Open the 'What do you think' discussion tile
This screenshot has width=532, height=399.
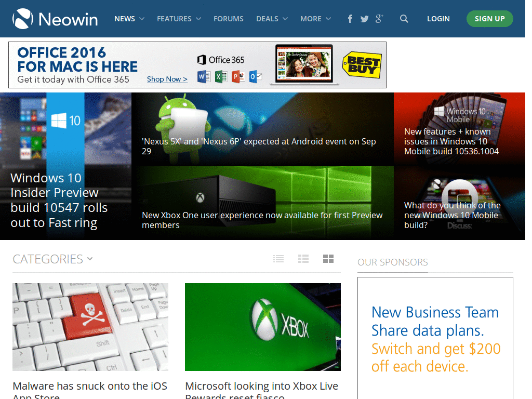pos(459,203)
